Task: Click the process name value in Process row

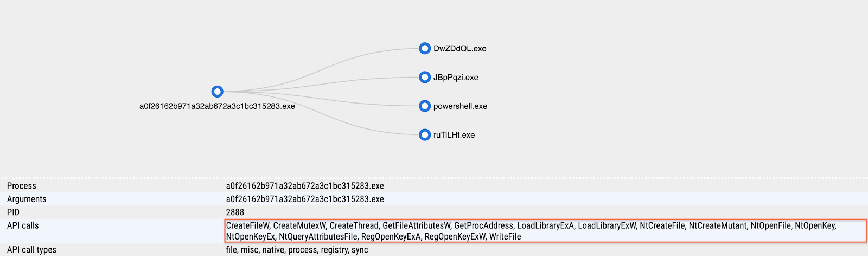Action: coord(305,186)
